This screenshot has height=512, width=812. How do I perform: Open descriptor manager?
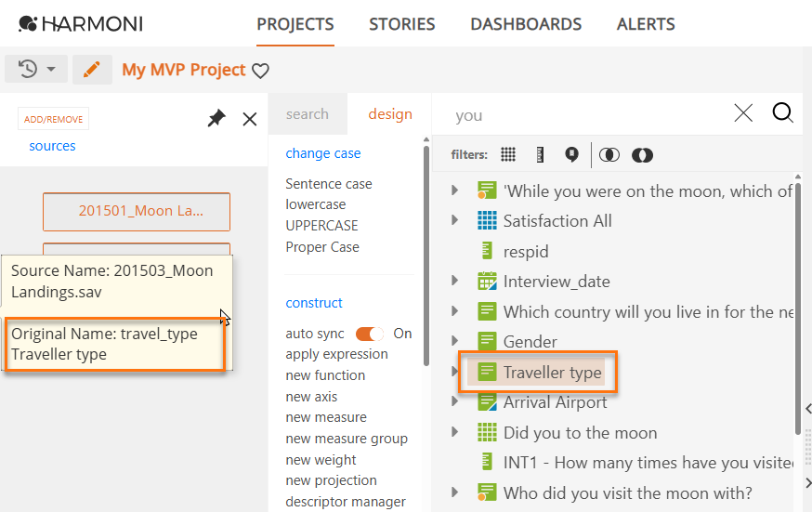point(346,502)
